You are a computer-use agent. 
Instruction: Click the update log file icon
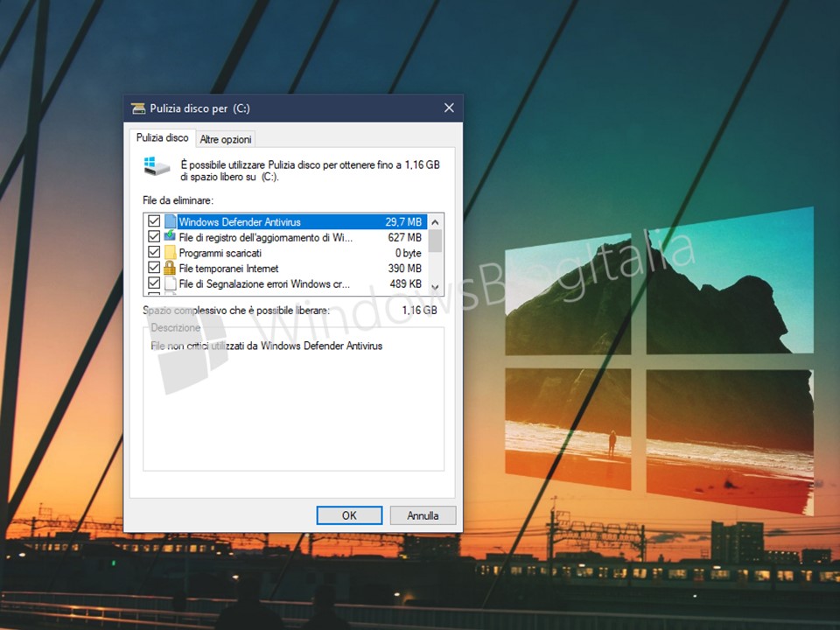click(170, 237)
